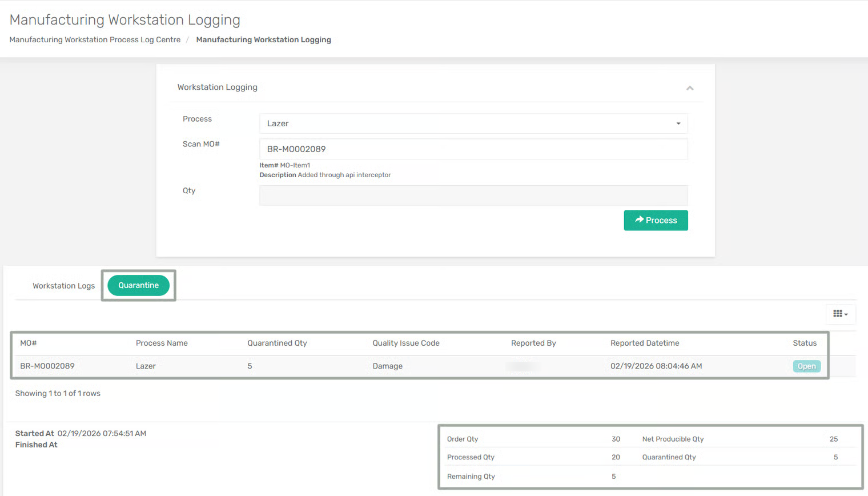Click the Quality Issue Code header
This screenshot has width=868, height=496.
click(x=405, y=343)
